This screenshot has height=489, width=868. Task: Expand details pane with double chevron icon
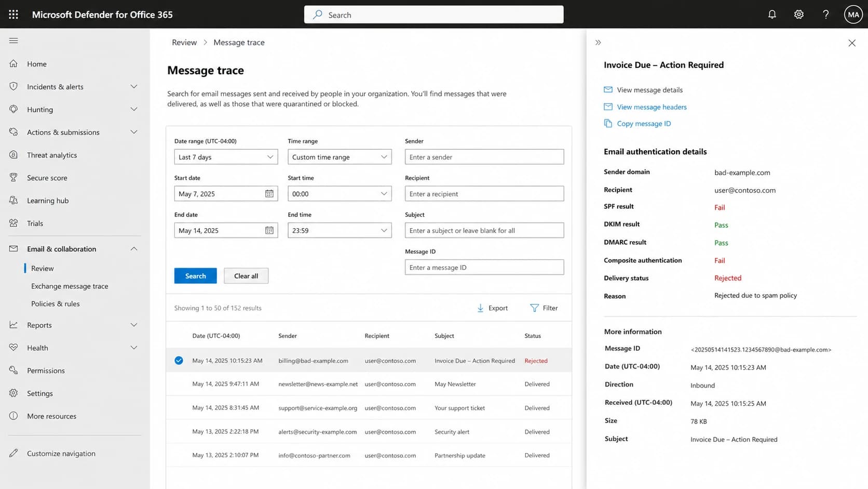[x=598, y=43]
